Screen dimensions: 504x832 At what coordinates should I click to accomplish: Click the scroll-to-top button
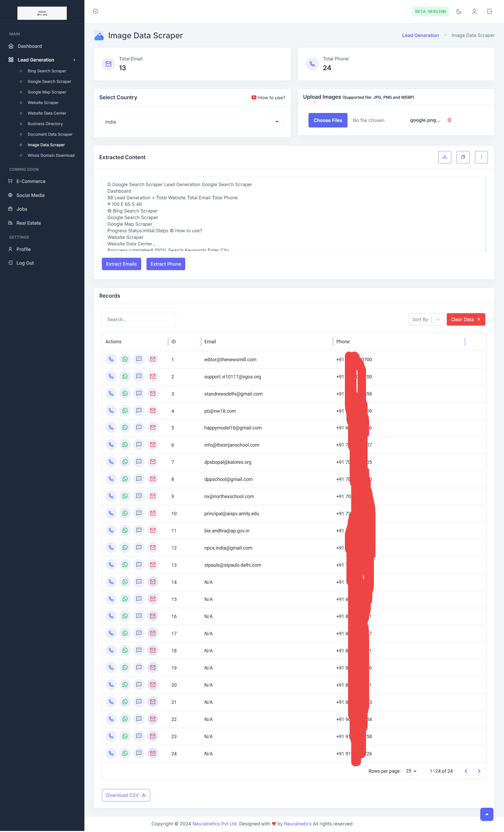[x=486, y=814]
